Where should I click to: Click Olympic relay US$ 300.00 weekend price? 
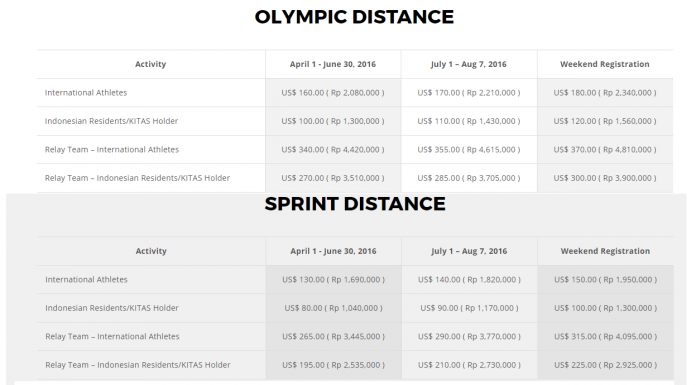605,178
